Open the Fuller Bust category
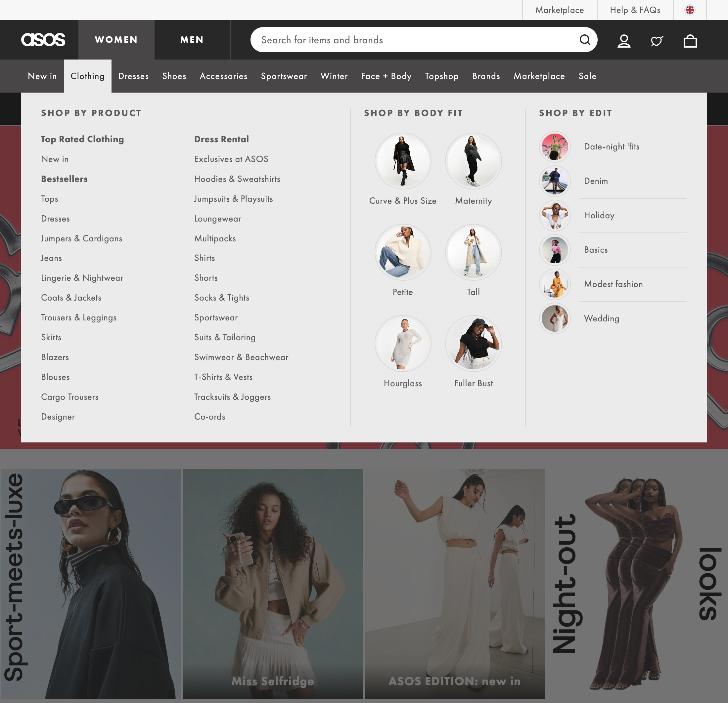Screen dimensions: 728x703 click(473, 344)
